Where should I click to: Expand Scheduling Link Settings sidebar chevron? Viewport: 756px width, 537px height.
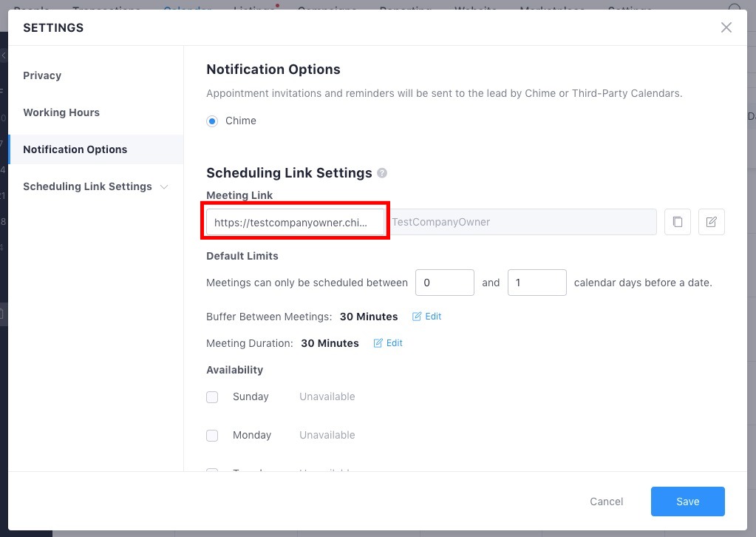pyautogui.click(x=164, y=186)
